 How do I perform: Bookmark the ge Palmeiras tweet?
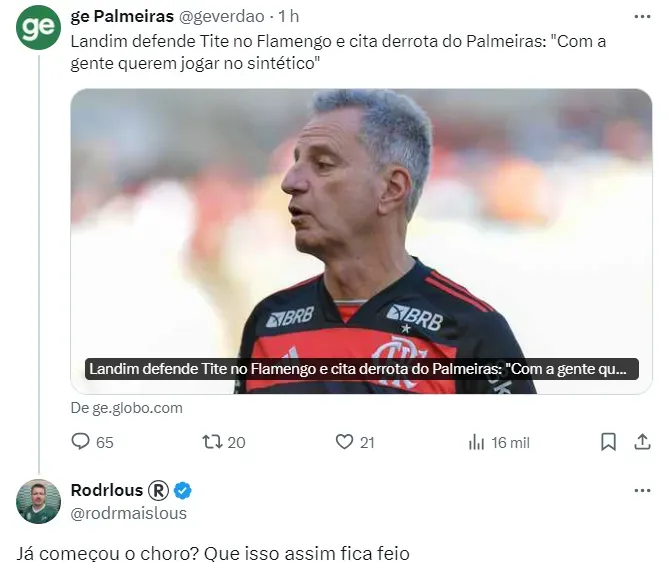[609, 442]
